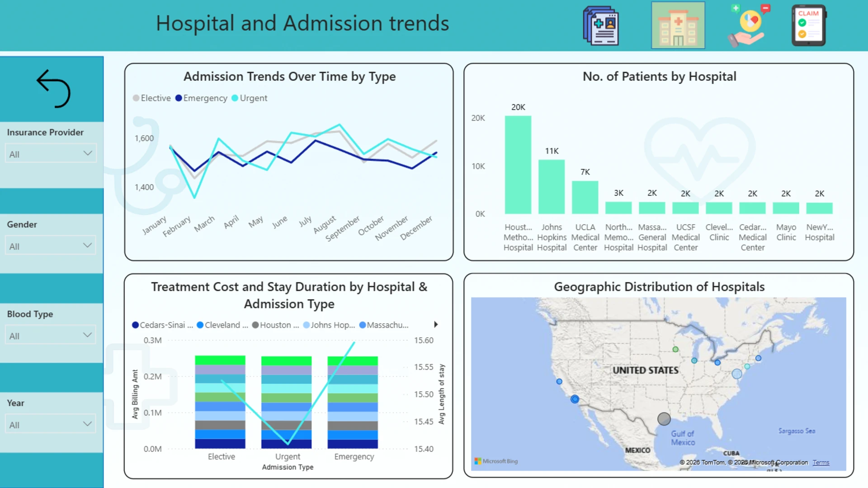868x488 pixels.
Task: Expand the Insurance Provider dropdown
Action: point(51,154)
